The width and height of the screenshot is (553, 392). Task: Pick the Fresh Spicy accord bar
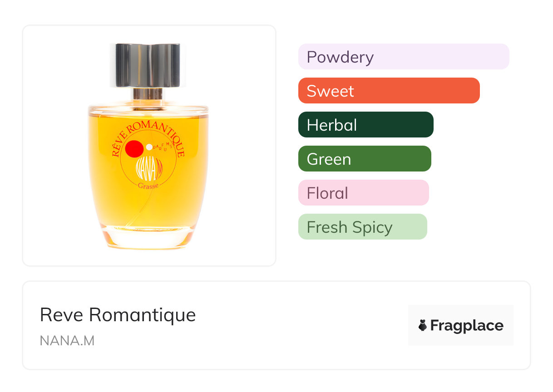tap(362, 227)
